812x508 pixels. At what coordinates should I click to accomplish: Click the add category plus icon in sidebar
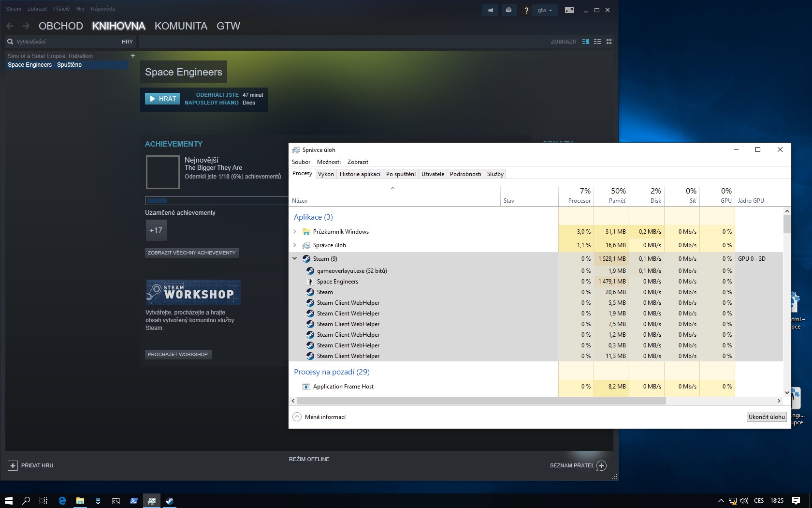[x=133, y=56]
